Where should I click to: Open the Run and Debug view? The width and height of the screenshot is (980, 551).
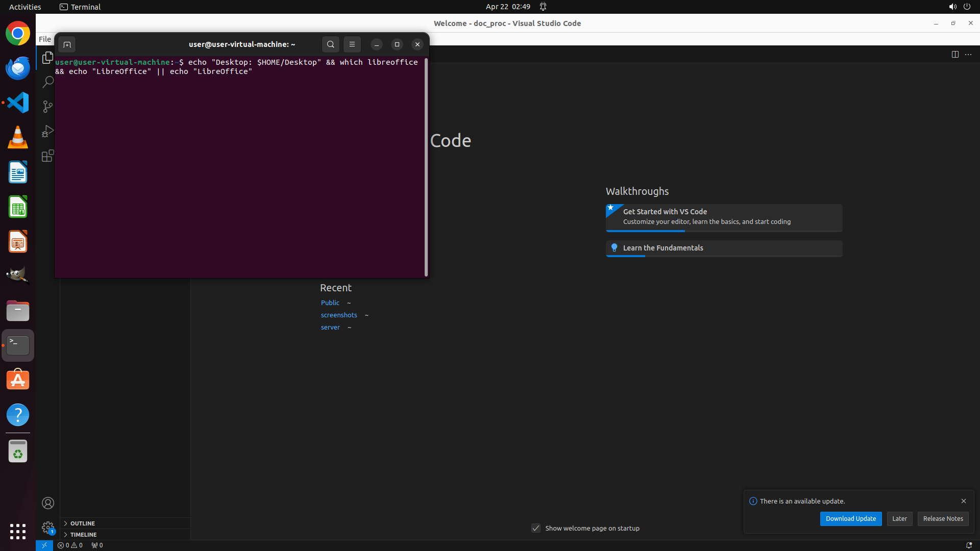(47, 131)
